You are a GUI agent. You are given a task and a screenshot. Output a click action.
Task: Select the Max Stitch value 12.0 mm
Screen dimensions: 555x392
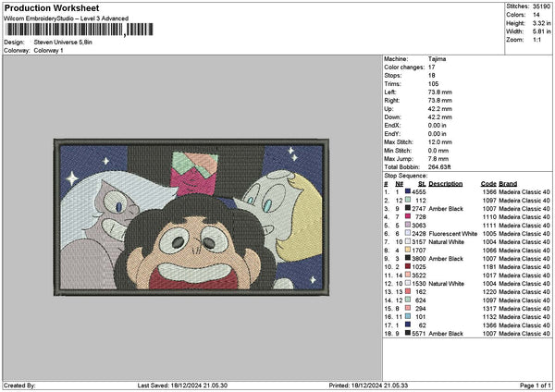(x=440, y=141)
